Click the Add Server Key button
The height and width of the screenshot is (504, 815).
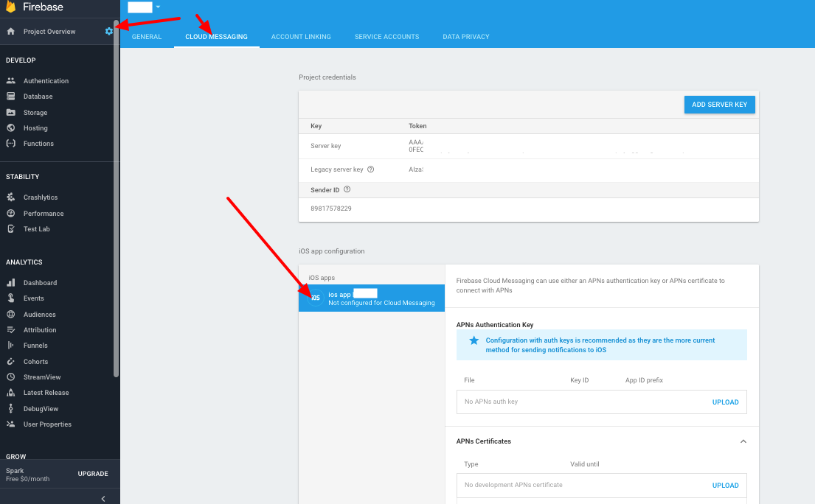[719, 105]
